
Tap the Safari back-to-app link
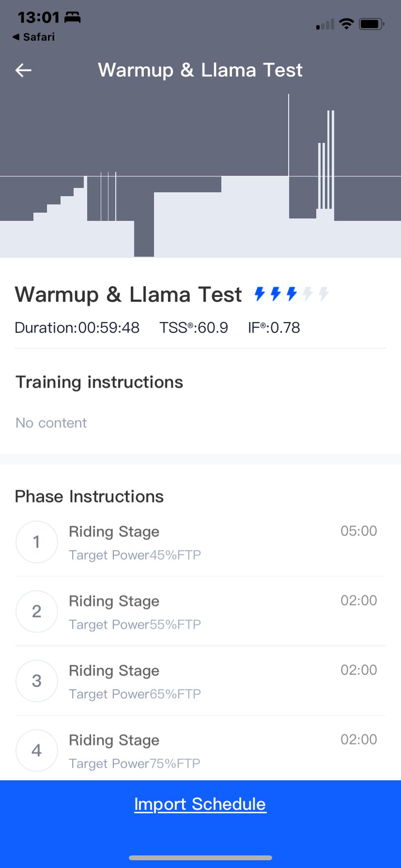point(34,37)
